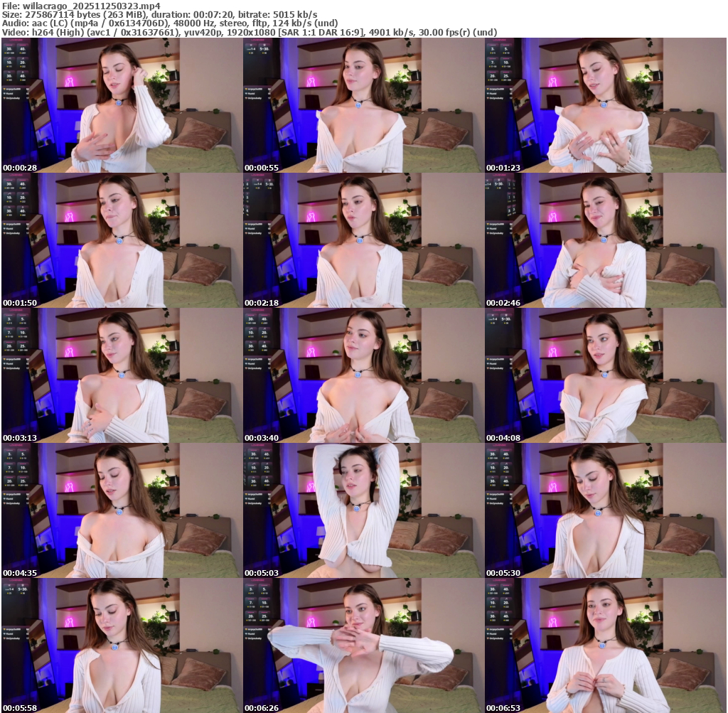Open the thumbnail stamped 00:00:28
728x713 pixels.
122,105
